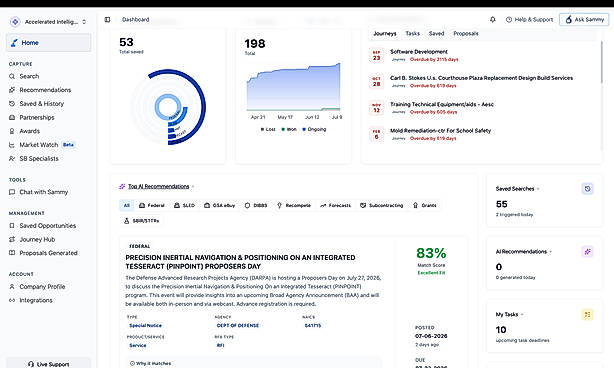Click the Service product value
The width and height of the screenshot is (614, 368).
click(137, 345)
